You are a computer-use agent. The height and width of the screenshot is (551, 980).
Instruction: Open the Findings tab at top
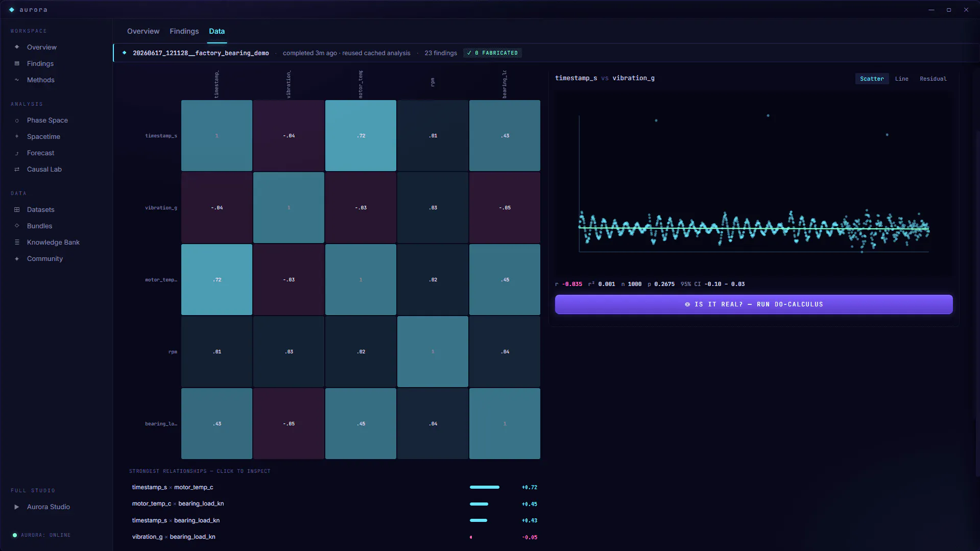[184, 31]
